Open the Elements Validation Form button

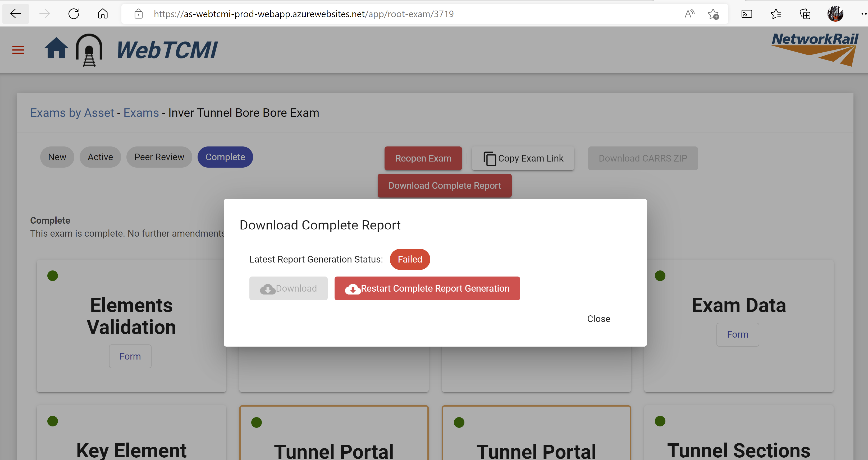tap(130, 356)
